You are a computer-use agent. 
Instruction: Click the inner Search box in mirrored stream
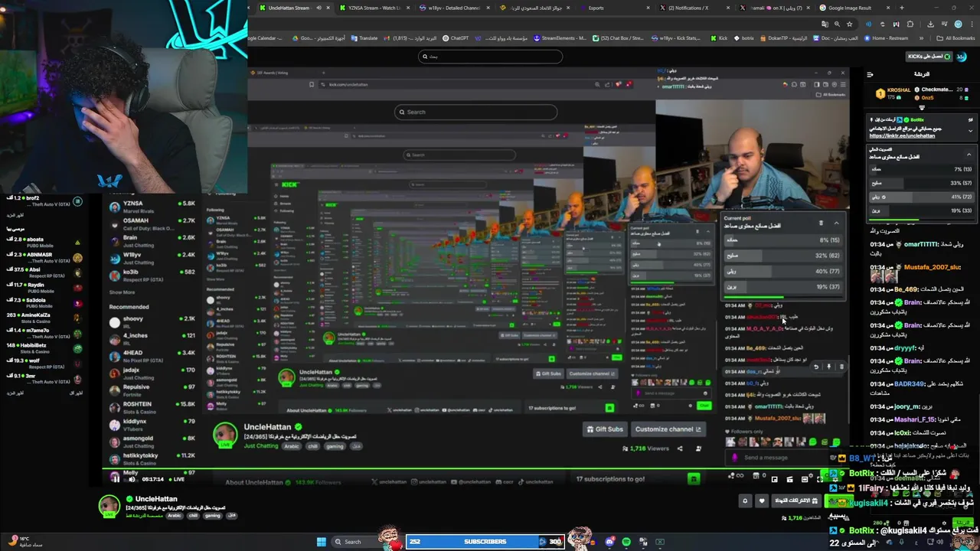click(475, 112)
